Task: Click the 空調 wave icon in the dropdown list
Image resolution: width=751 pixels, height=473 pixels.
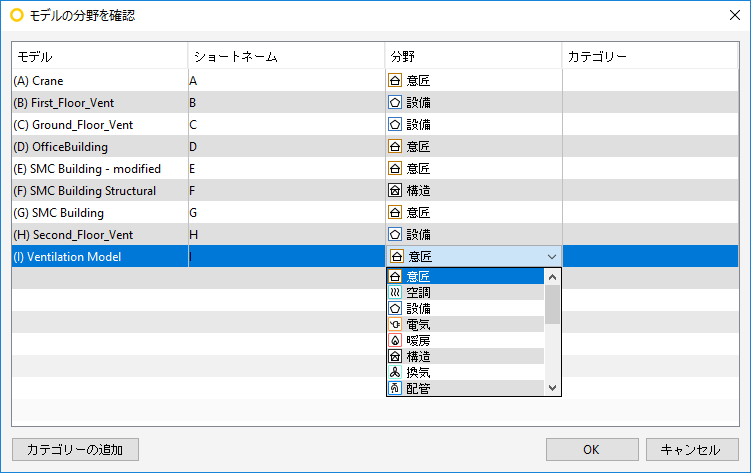Action: click(395, 292)
